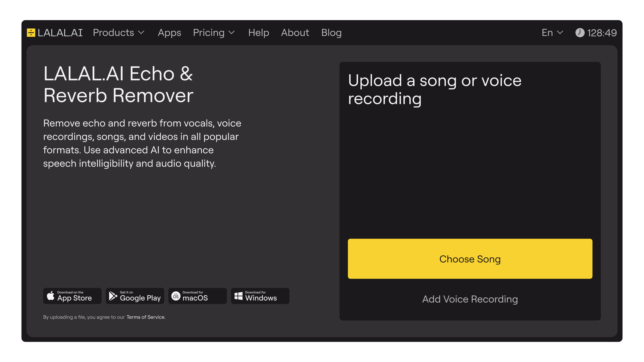The width and height of the screenshot is (644, 362).
Task: Open the Terms of Service link
Action: point(146,317)
